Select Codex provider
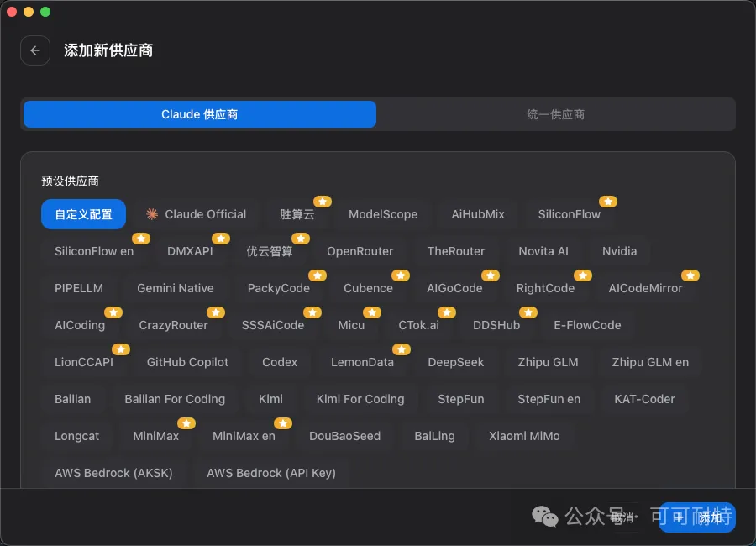The image size is (756, 546). 280,362
